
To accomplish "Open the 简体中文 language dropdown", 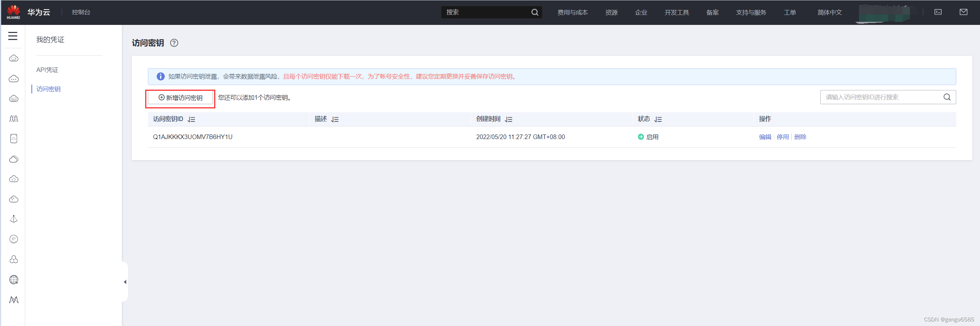I will tap(830, 12).
